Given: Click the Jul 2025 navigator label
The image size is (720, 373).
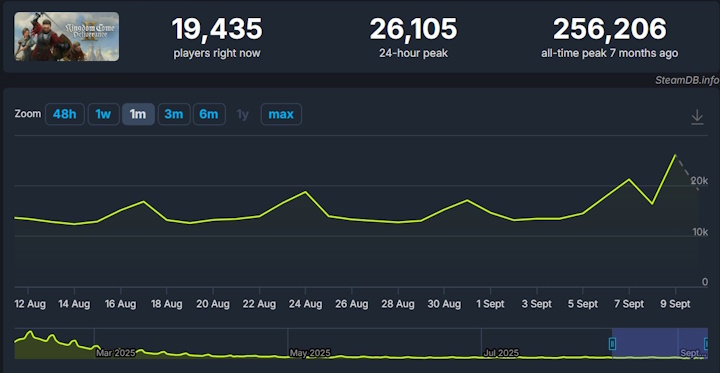Looking at the screenshot, I should [501, 353].
